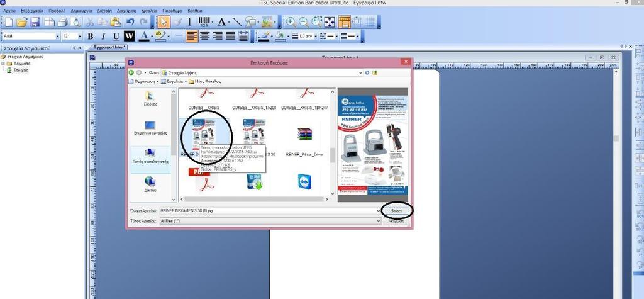Go back using the green arrow in the dialog
This screenshot has width=644, height=299.
point(131,72)
